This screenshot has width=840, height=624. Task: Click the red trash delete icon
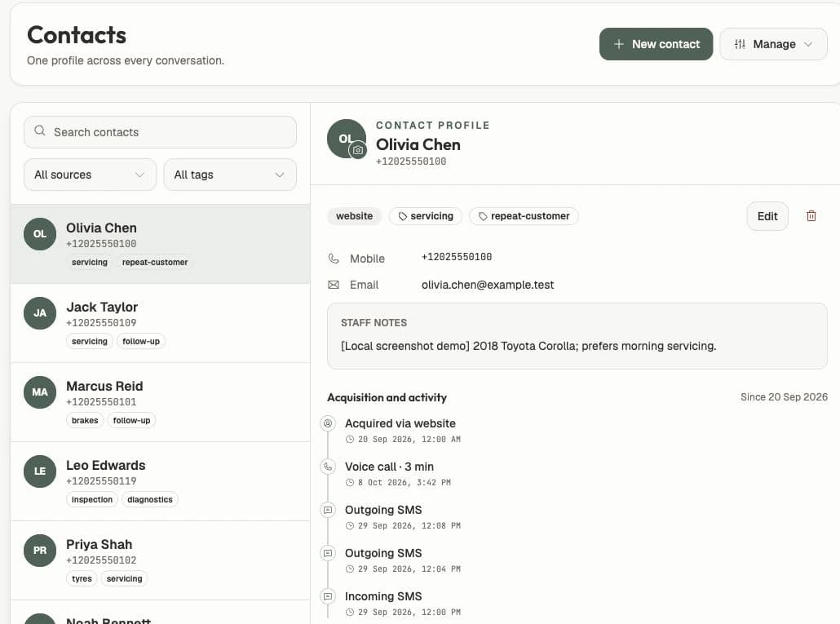pyautogui.click(x=811, y=216)
